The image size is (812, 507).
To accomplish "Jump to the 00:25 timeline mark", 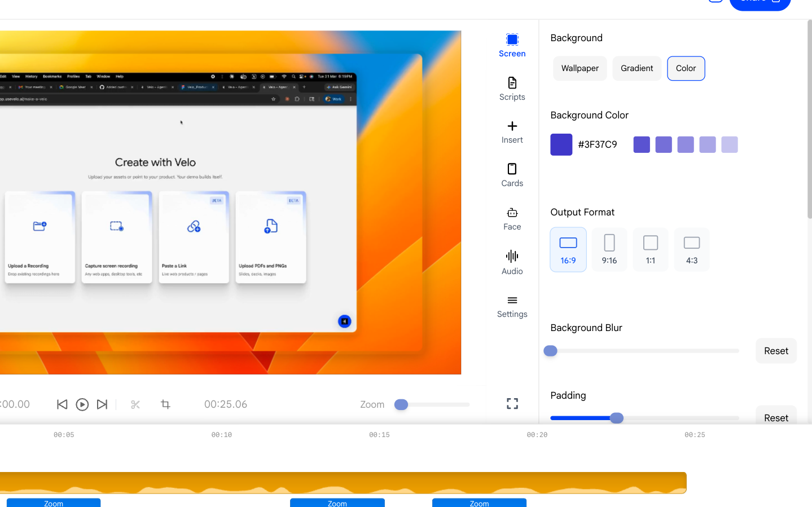I will coord(695,435).
